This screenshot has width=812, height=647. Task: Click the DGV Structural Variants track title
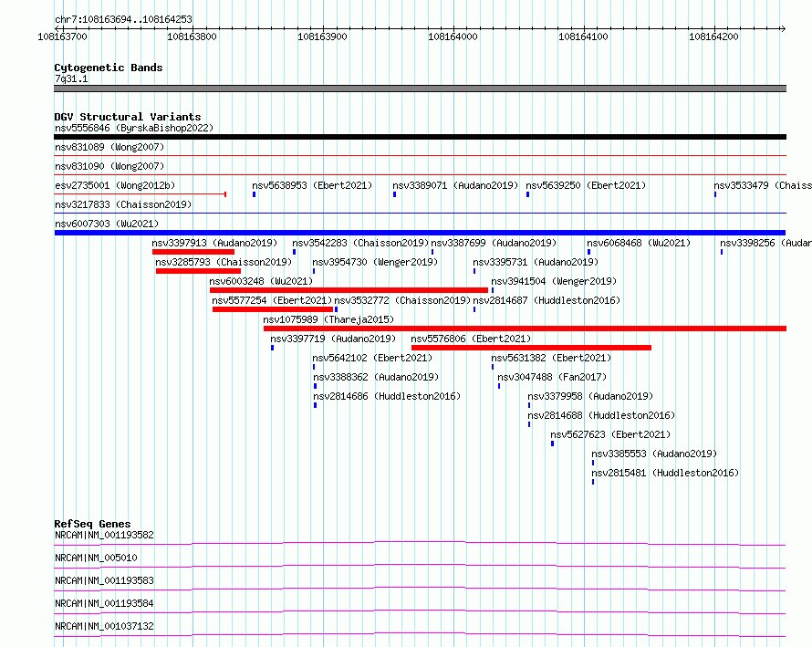tap(128, 117)
